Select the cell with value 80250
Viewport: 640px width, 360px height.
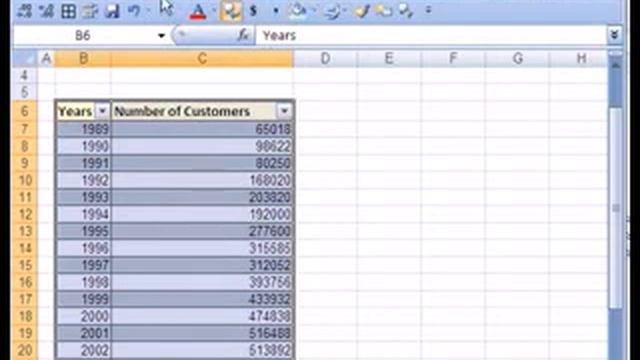202,163
